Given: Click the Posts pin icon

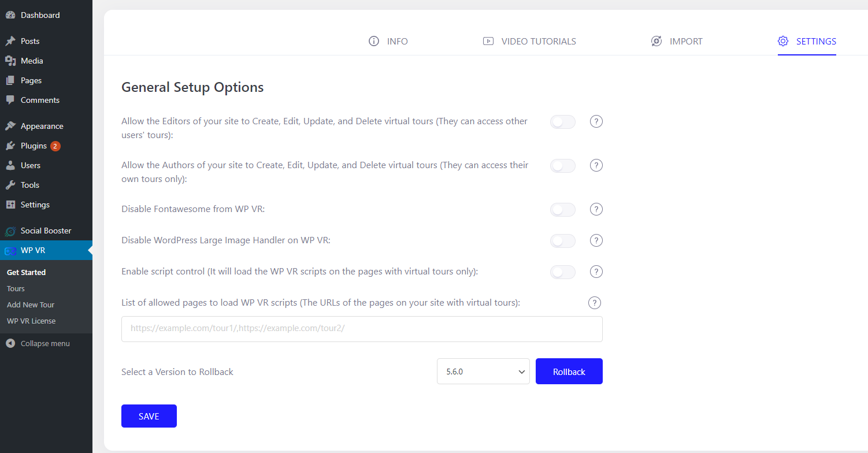Looking at the screenshot, I should coord(10,41).
